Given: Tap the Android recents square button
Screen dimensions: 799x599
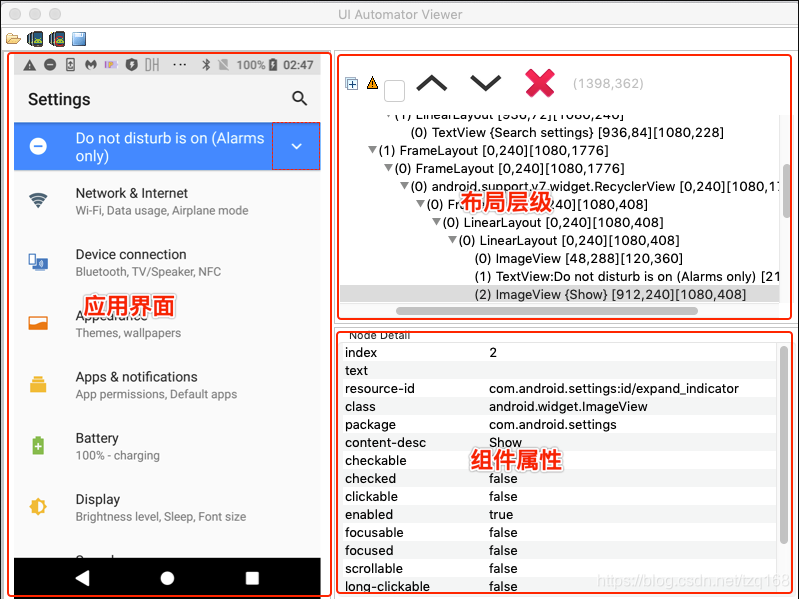Looking at the screenshot, I should click(x=252, y=578).
